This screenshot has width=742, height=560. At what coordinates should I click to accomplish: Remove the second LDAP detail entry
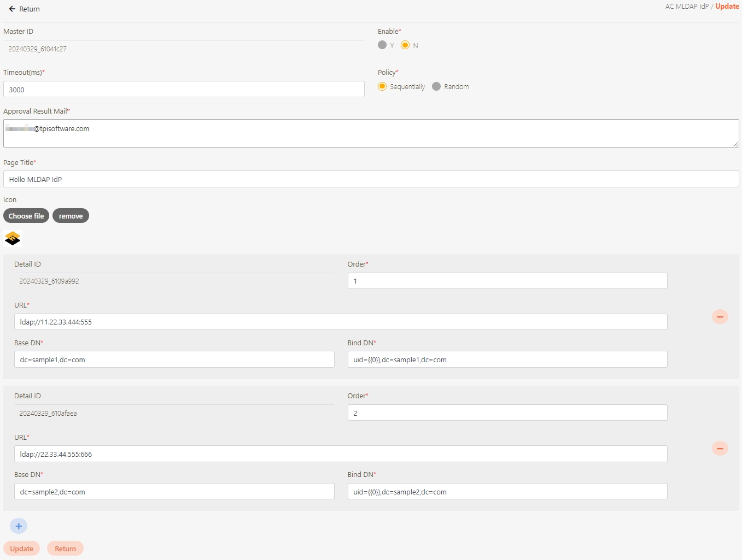(x=720, y=449)
